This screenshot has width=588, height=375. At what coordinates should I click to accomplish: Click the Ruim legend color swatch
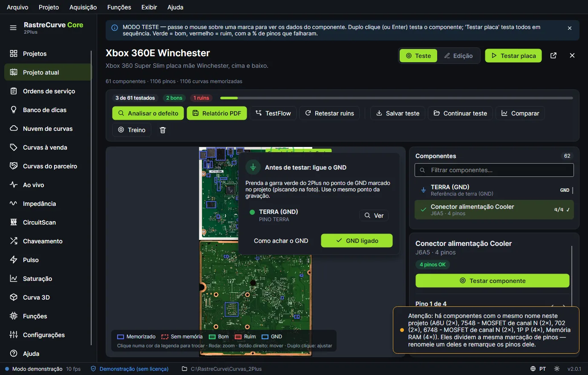[238, 337]
